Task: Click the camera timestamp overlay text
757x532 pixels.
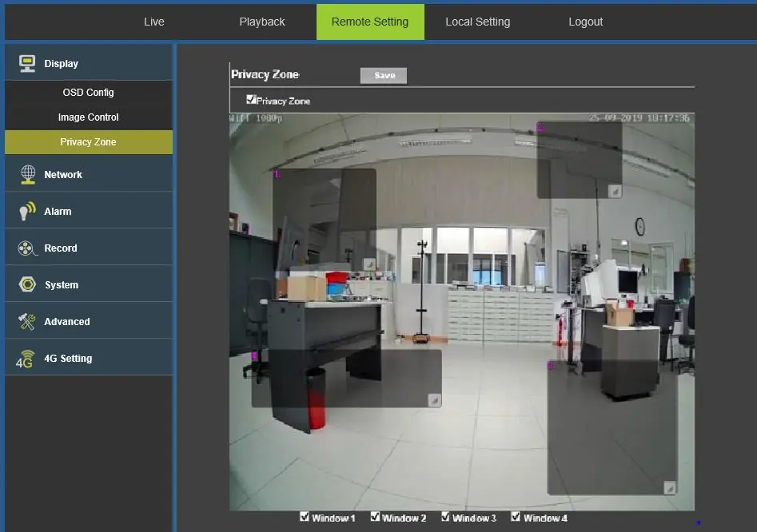Action: point(639,118)
